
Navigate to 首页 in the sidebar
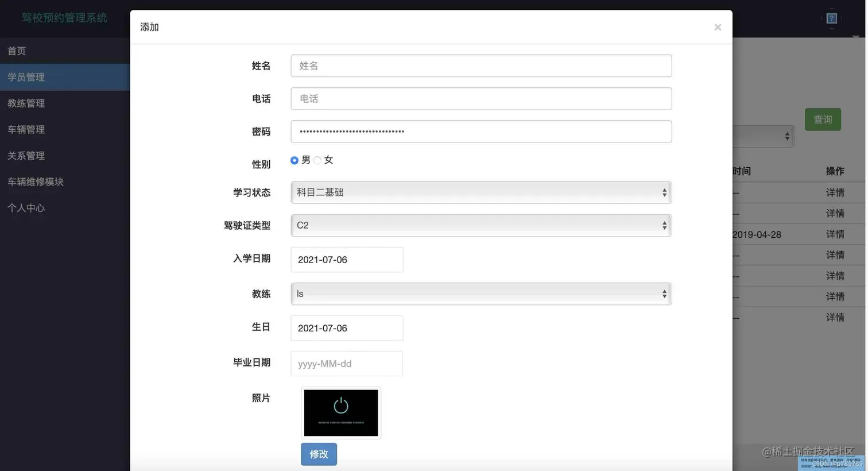(x=16, y=51)
